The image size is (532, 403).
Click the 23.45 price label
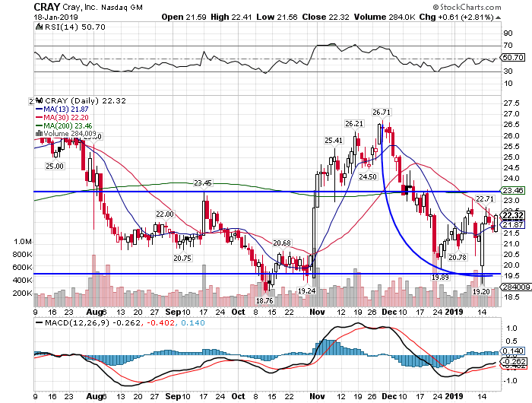(203, 183)
